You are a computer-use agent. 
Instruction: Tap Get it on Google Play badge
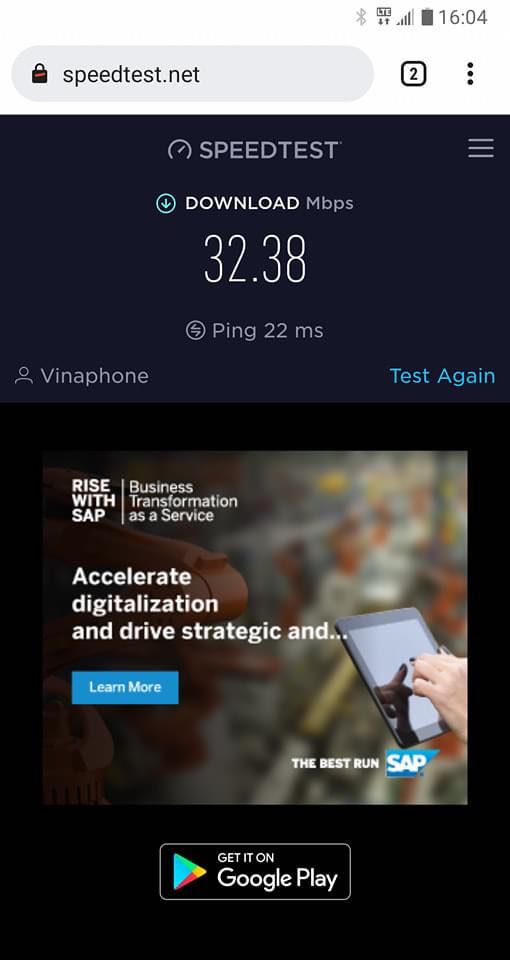[255, 872]
